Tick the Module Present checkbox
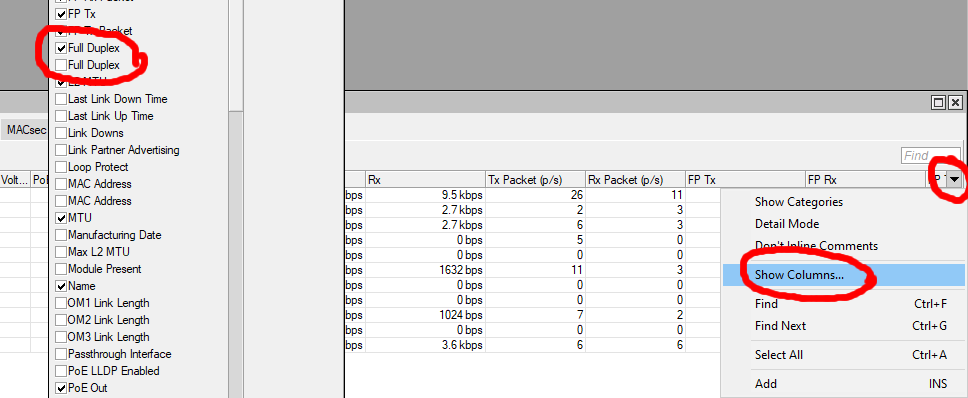968x398 pixels. [60, 269]
